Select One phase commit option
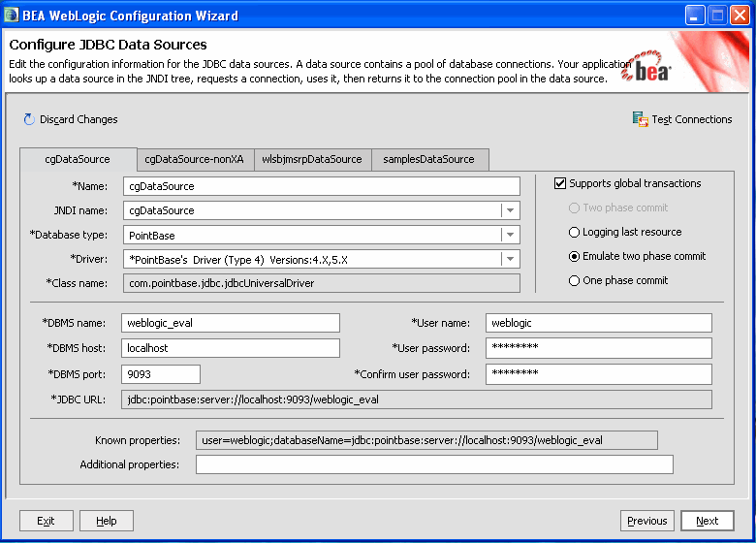Viewport: 756px width, 543px height. (574, 280)
